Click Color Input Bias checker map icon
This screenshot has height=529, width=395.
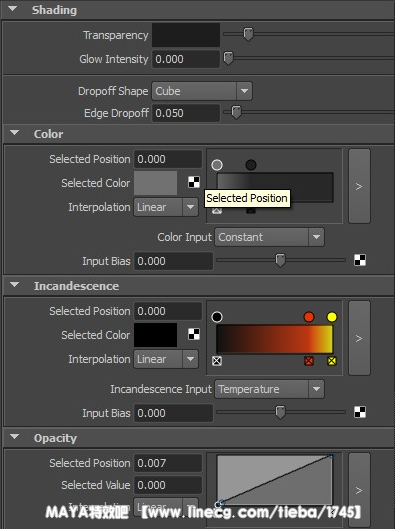[360, 260]
